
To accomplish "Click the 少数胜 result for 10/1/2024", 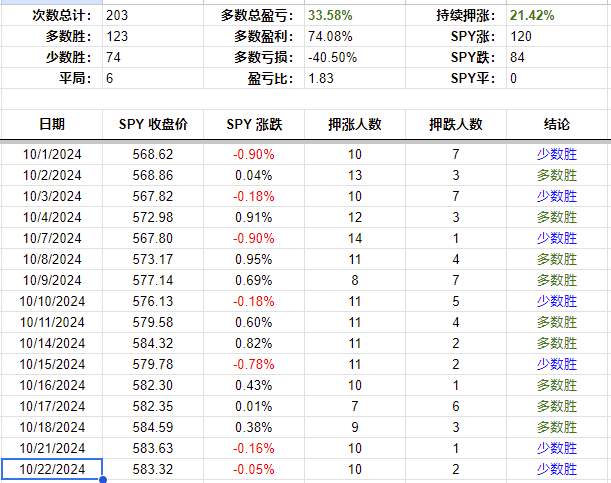I will point(557,154).
